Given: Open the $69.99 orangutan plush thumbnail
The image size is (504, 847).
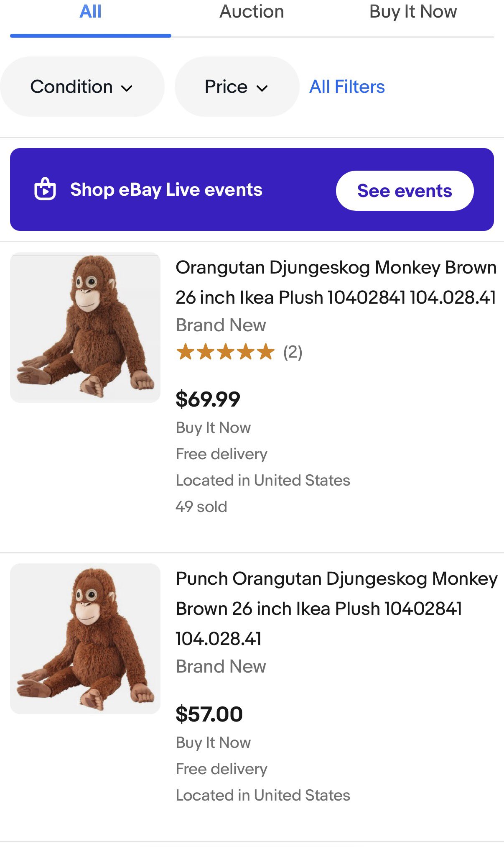Looking at the screenshot, I should (85, 328).
